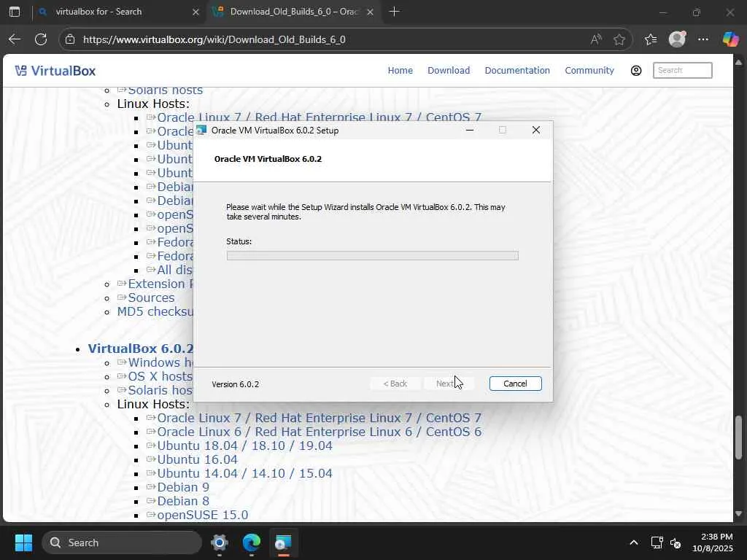Viewport: 747px width, 560px height.
Task: Click the browser address bar URL
Action: coord(214,39)
